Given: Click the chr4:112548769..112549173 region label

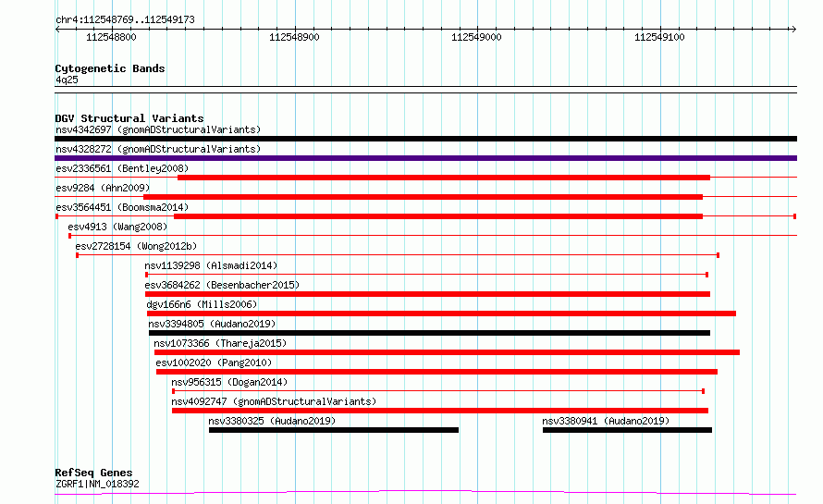Looking at the screenshot, I should [125, 20].
